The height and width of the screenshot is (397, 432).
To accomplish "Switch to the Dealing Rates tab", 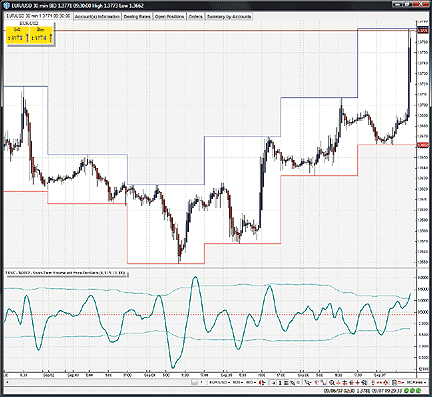I will (x=137, y=16).
